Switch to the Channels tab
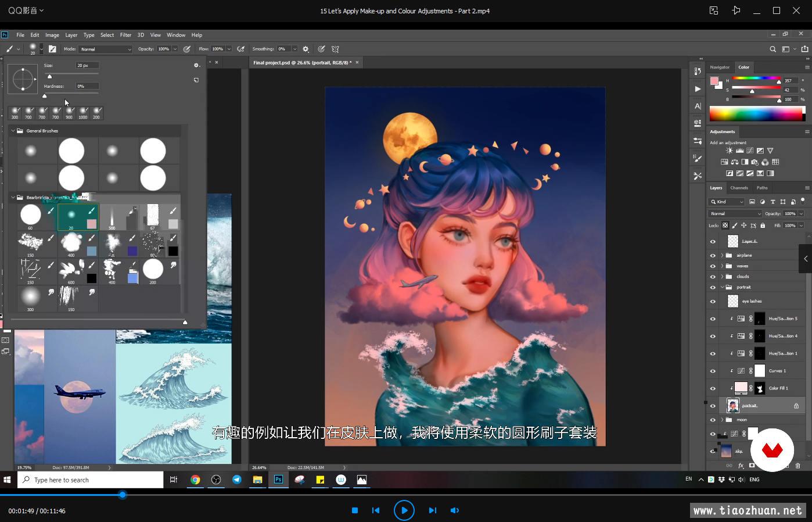Image resolution: width=812 pixels, height=522 pixels. pyautogui.click(x=739, y=188)
